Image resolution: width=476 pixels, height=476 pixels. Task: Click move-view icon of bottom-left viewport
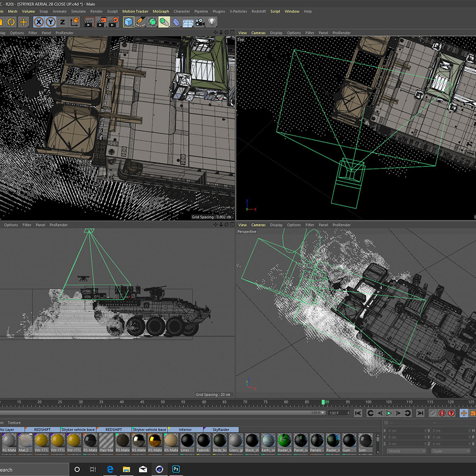point(216,225)
